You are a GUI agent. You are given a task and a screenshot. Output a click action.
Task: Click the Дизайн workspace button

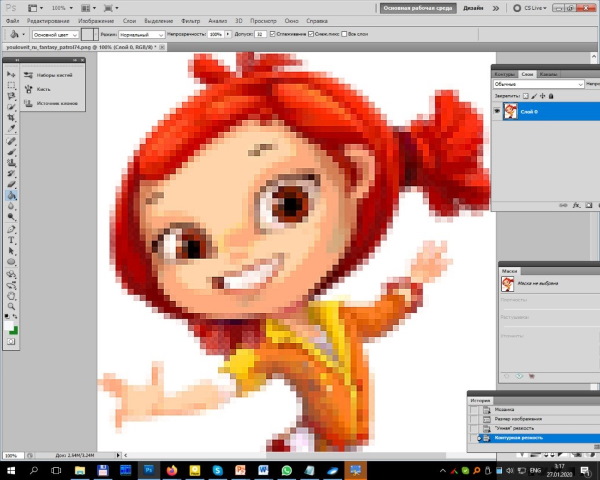pos(473,8)
